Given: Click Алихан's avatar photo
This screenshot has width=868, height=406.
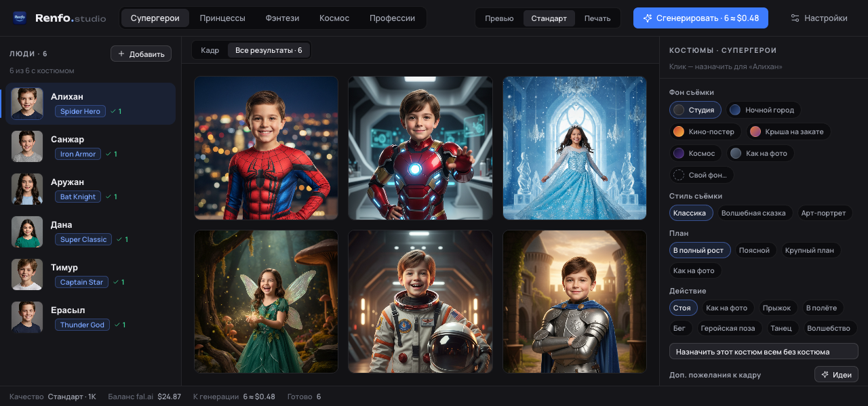Looking at the screenshot, I should (27, 103).
